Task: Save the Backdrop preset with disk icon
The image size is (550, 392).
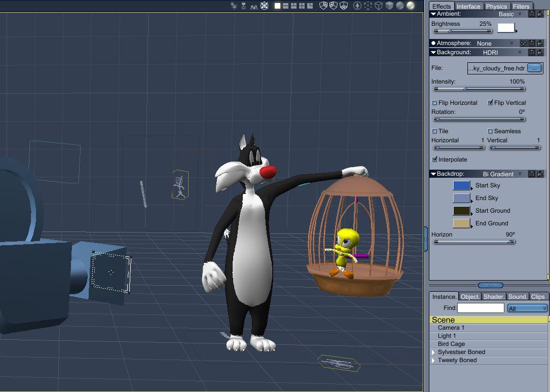Action: [x=532, y=174]
